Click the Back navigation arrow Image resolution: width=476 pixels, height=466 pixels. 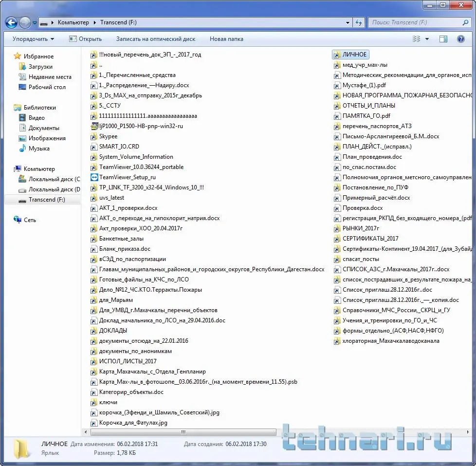(12, 23)
